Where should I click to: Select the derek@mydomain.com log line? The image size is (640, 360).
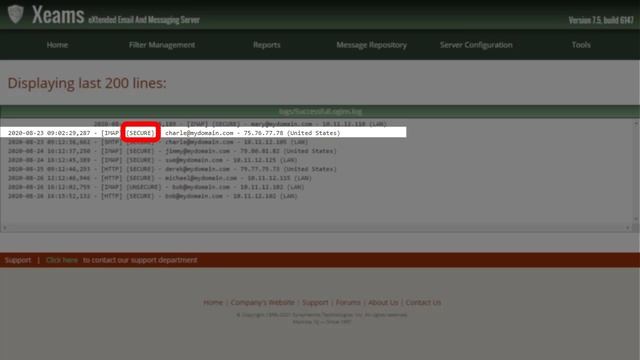pyautogui.click(x=172, y=169)
